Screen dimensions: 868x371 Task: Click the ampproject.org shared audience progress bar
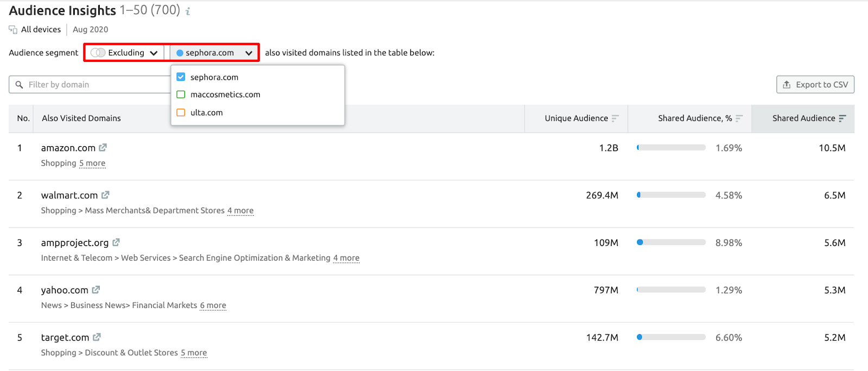(671, 242)
